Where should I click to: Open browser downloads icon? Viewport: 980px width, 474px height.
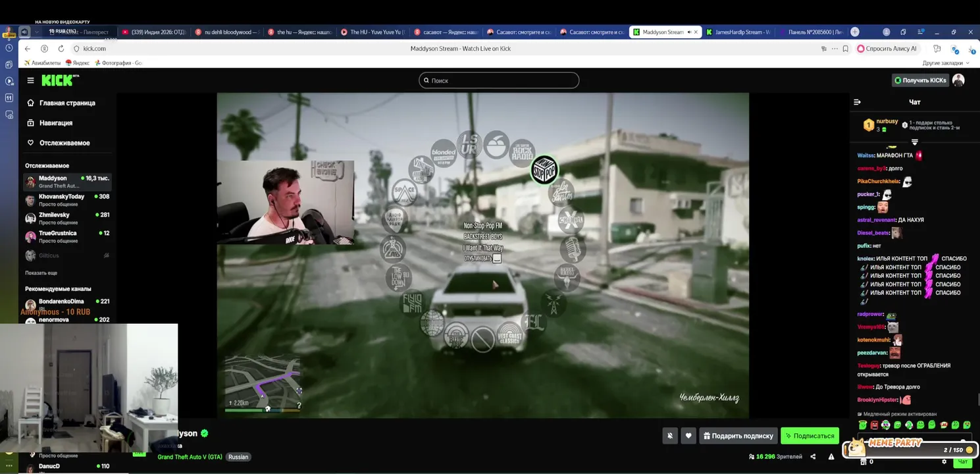click(971, 49)
